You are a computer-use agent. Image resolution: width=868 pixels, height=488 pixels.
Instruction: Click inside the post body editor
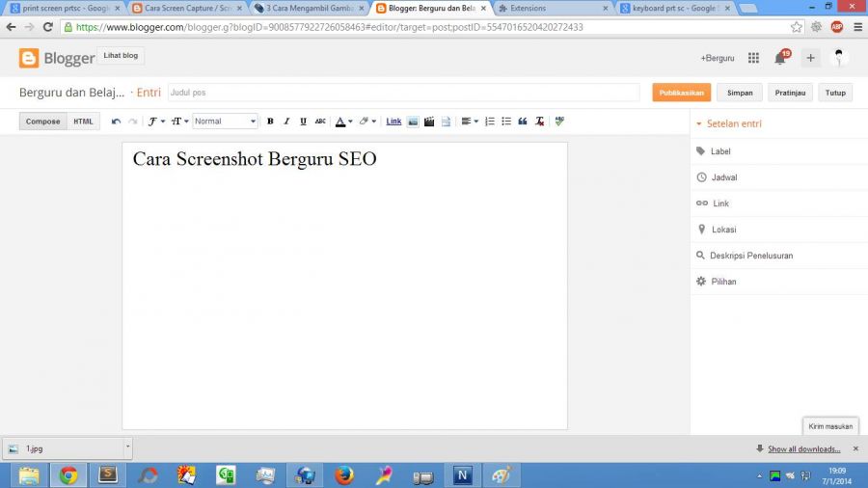(345, 285)
